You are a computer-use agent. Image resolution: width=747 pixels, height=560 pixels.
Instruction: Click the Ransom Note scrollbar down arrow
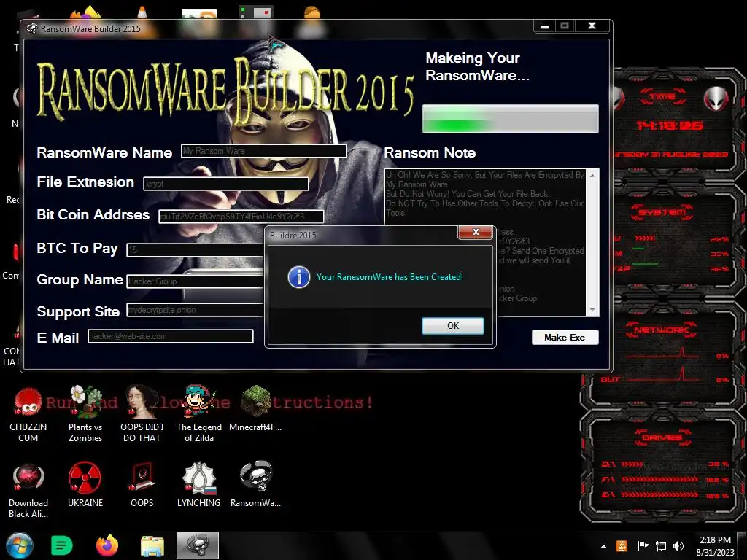(592, 310)
